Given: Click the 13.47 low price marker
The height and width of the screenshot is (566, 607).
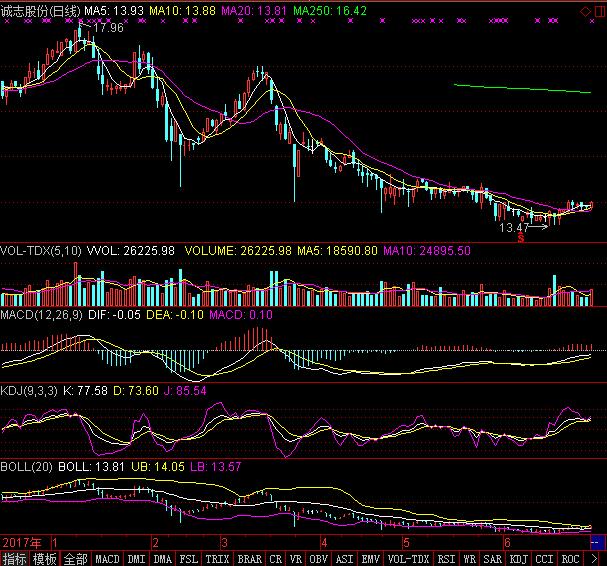Looking at the screenshot, I should click(514, 228).
